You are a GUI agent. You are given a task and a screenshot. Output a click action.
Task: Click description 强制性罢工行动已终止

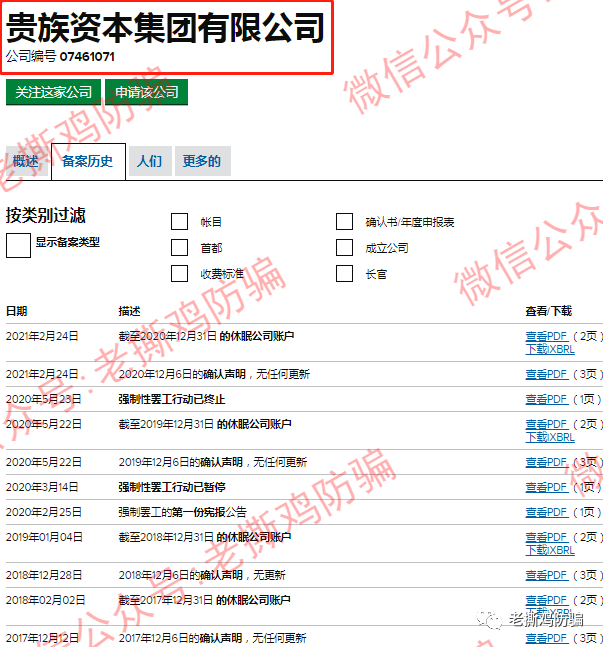tap(172, 399)
